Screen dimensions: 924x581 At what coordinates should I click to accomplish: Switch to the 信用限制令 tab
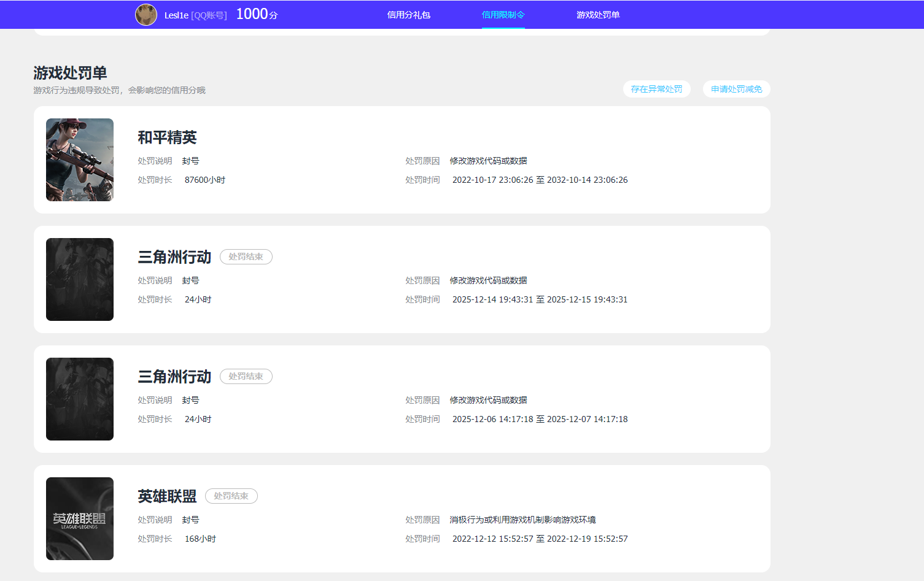[x=503, y=15]
